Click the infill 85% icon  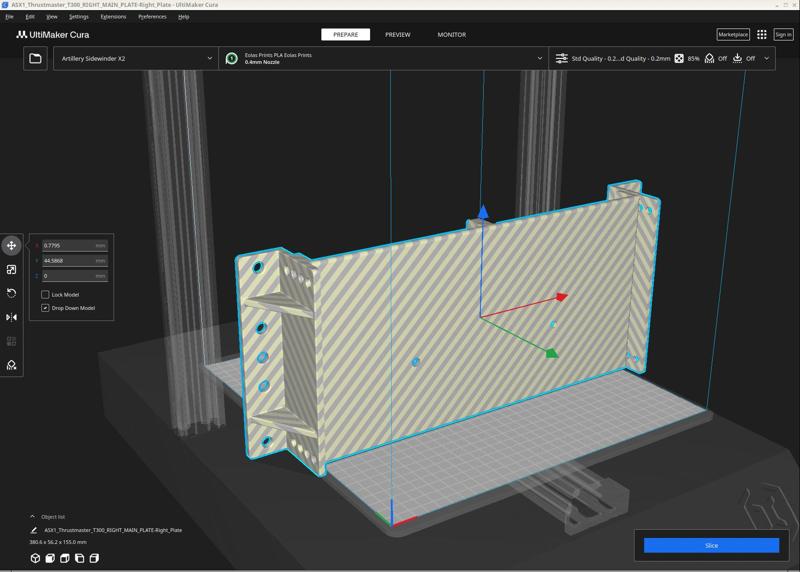pyautogui.click(x=679, y=59)
